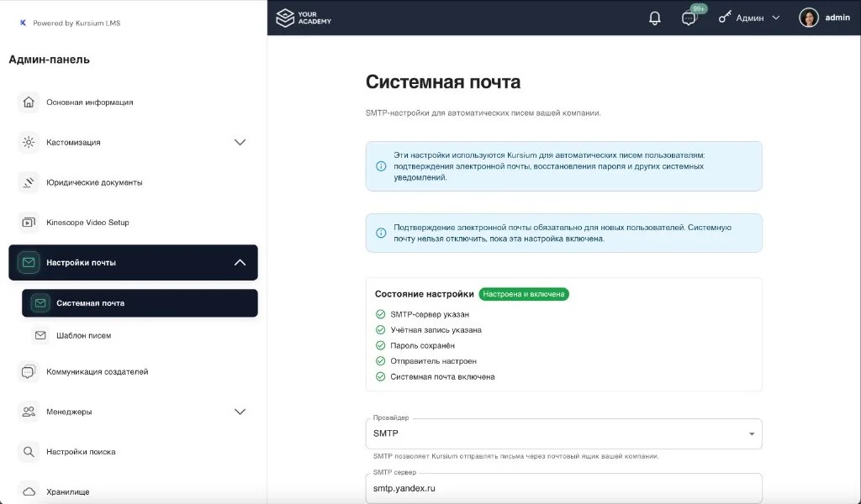Open Хранилище menu item
The width and height of the screenshot is (861, 504).
[x=133, y=492]
